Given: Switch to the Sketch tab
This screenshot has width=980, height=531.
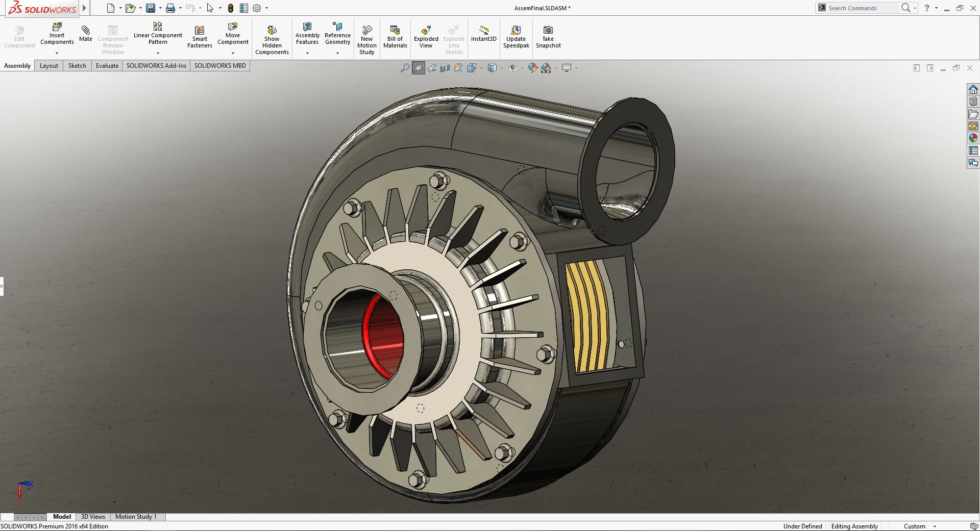Looking at the screenshot, I should [x=77, y=66].
